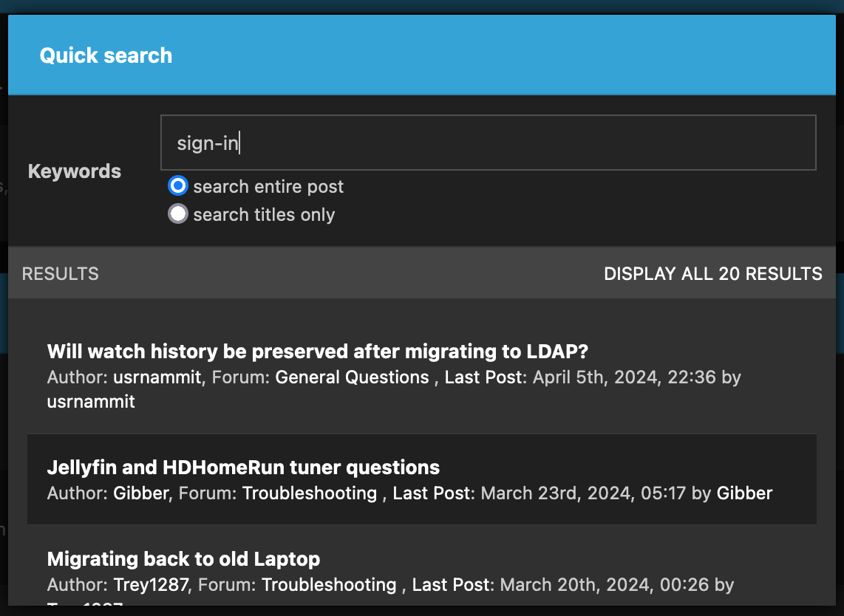Screen dimensions: 844x616
Task: Click the 'RESULTS' section header label
Action: point(61,273)
